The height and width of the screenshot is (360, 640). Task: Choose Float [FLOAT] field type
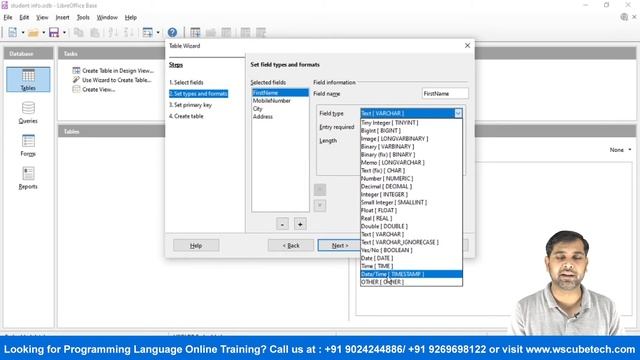click(x=411, y=210)
